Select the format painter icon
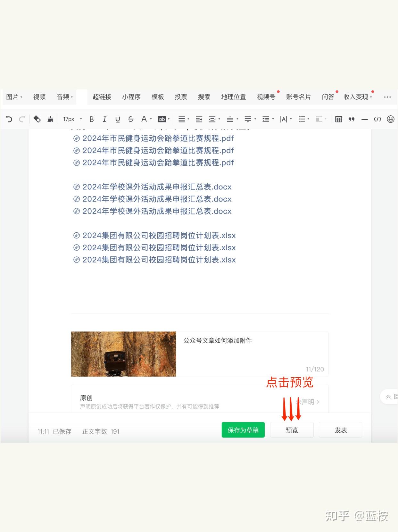This screenshot has height=532, width=398. pyautogui.click(x=37, y=119)
